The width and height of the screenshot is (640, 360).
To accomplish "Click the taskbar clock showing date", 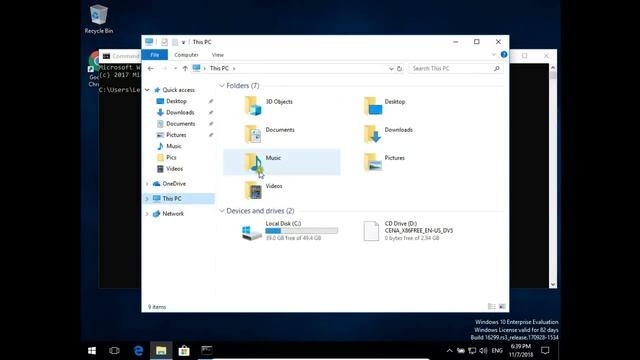I will click(521, 351).
